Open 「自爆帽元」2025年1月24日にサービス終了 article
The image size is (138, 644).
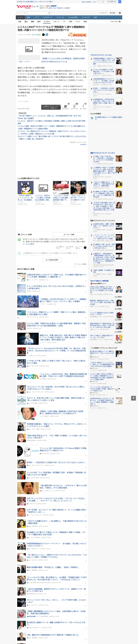tap(63, 300)
